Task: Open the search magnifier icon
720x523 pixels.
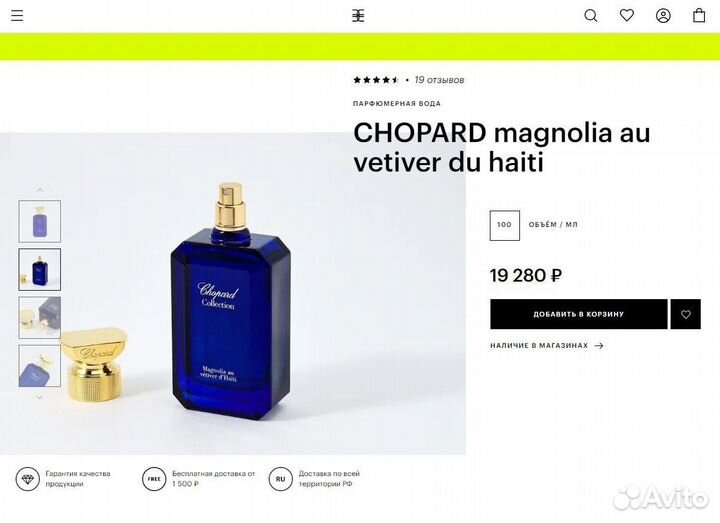Action: point(591,16)
